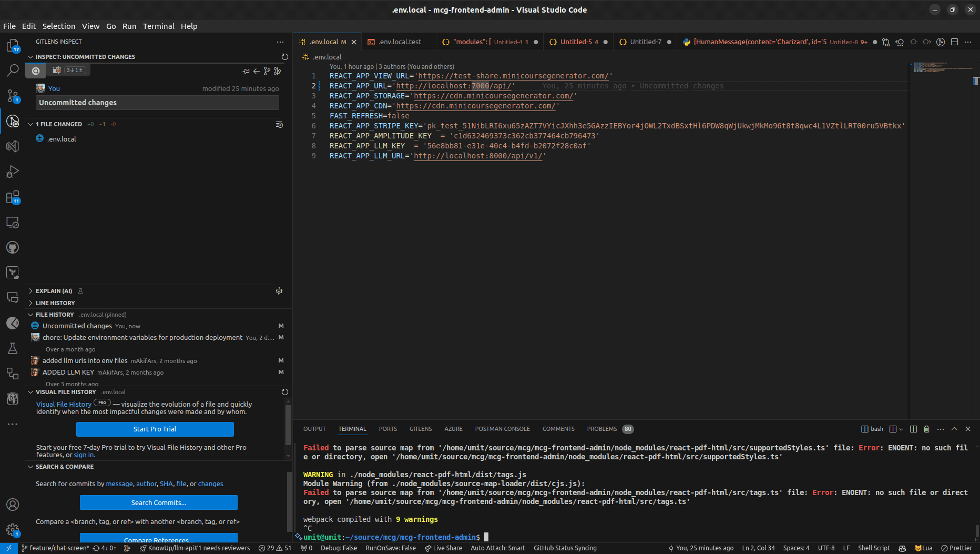The height and width of the screenshot is (554, 980).
Task: Click the Start Pro Trial button
Action: (155, 429)
